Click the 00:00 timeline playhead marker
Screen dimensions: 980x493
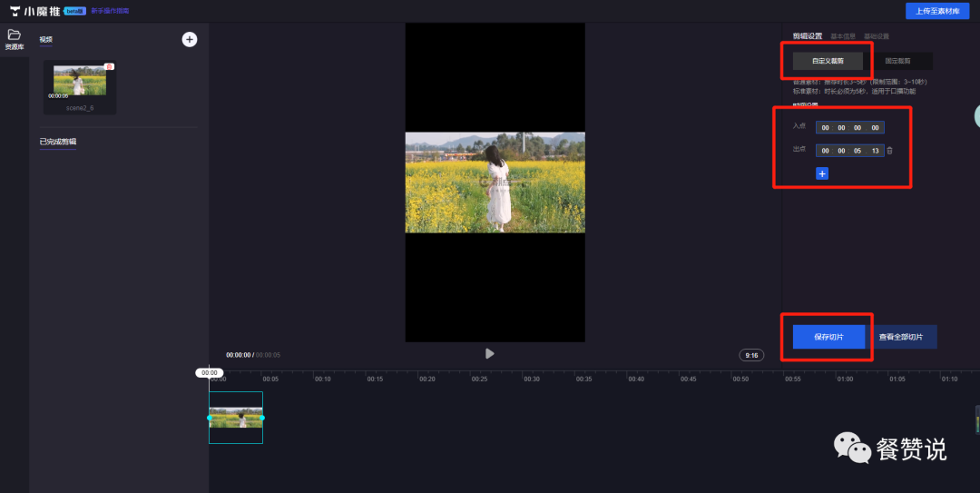(210, 372)
